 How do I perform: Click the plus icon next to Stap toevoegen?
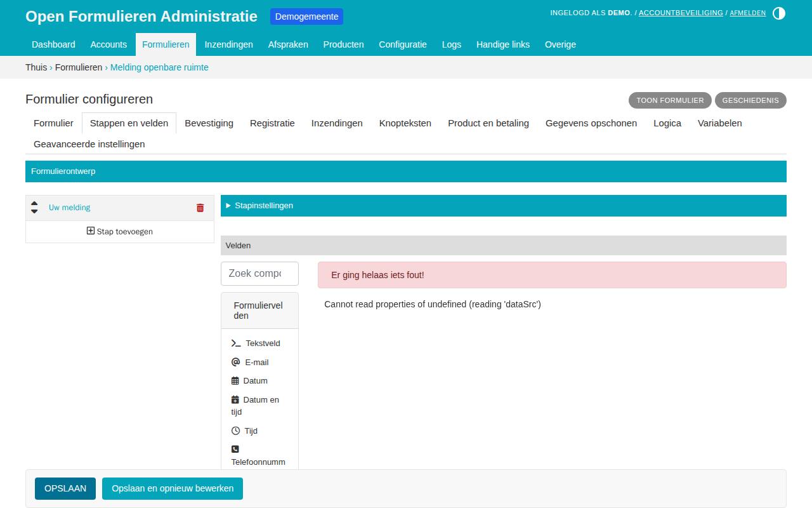coord(91,231)
